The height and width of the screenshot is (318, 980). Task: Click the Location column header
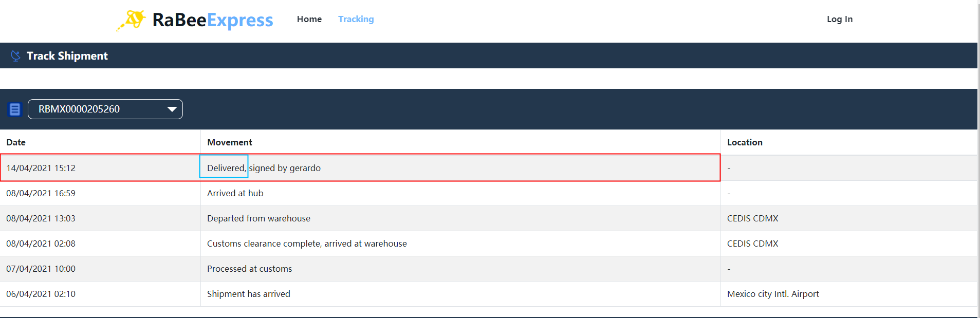(x=745, y=142)
